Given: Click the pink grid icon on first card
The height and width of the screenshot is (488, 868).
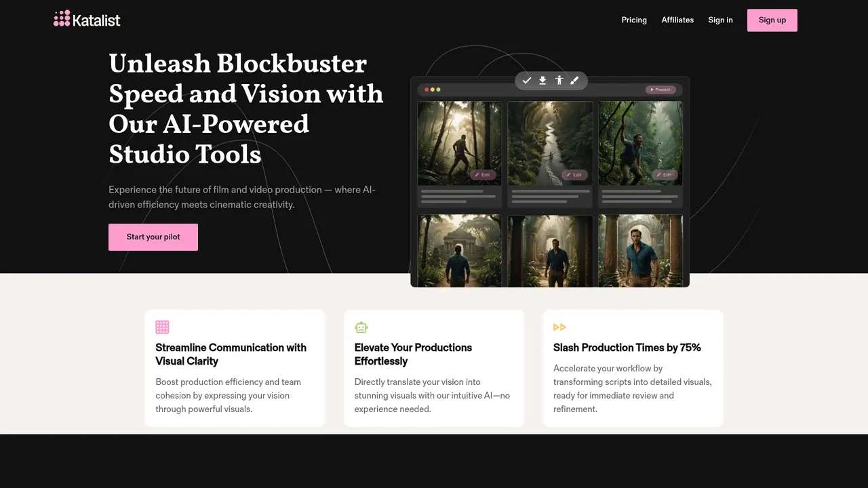Looking at the screenshot, I should 162,327.
